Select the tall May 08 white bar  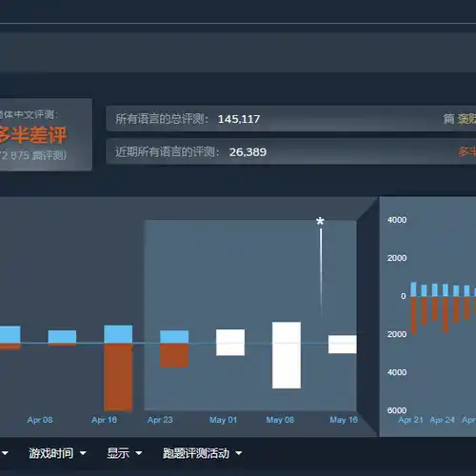(x=287, y=355)
